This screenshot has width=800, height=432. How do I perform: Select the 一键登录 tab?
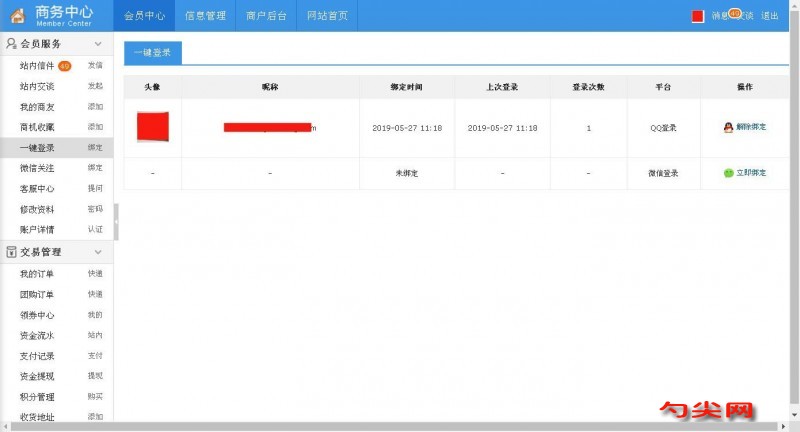point(153,54)
